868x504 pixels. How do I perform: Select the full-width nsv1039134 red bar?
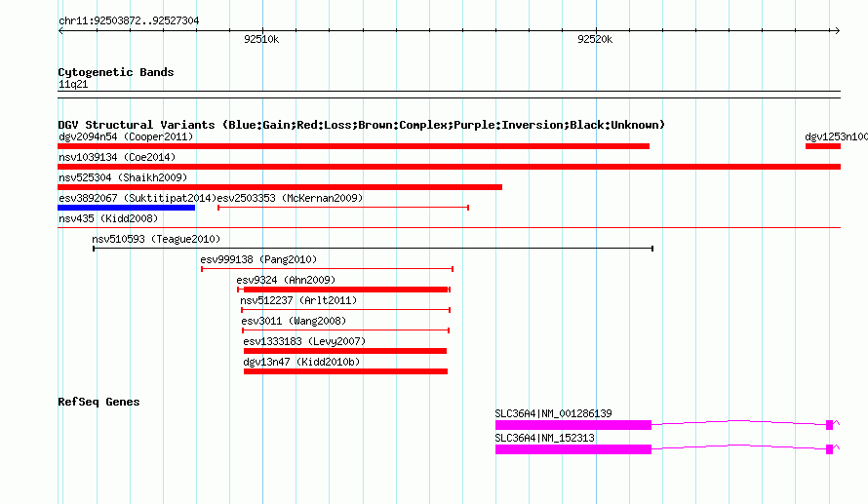(449, 167)
